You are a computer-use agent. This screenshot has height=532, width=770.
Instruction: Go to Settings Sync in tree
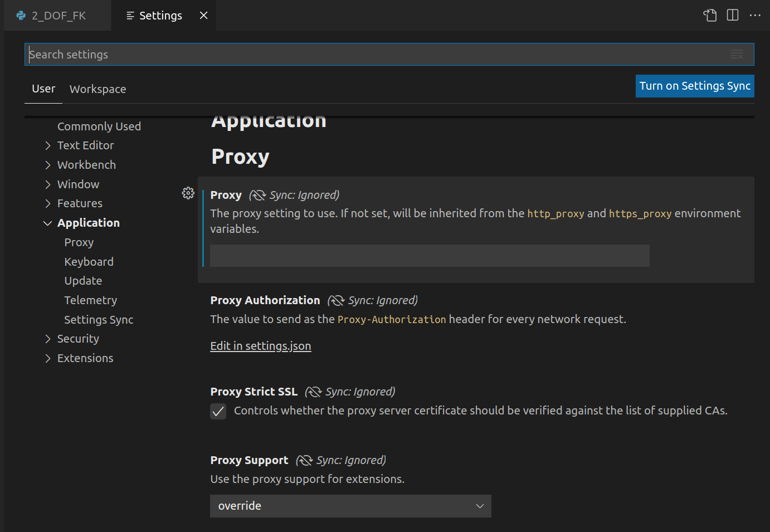99,320
